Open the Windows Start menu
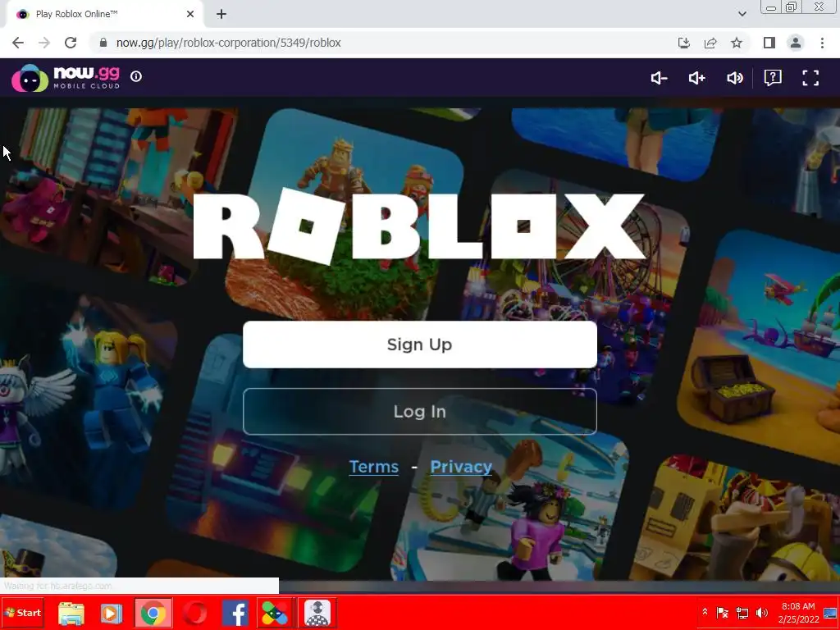The height and width of the screenshot is (630, 840). click(x=22, y=613)
